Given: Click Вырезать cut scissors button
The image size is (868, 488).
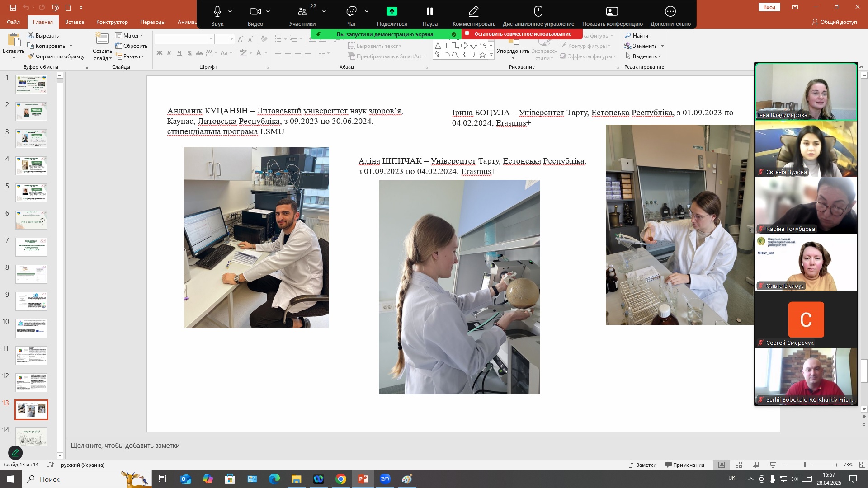Looking at the screenshot, I should (43, 36).
